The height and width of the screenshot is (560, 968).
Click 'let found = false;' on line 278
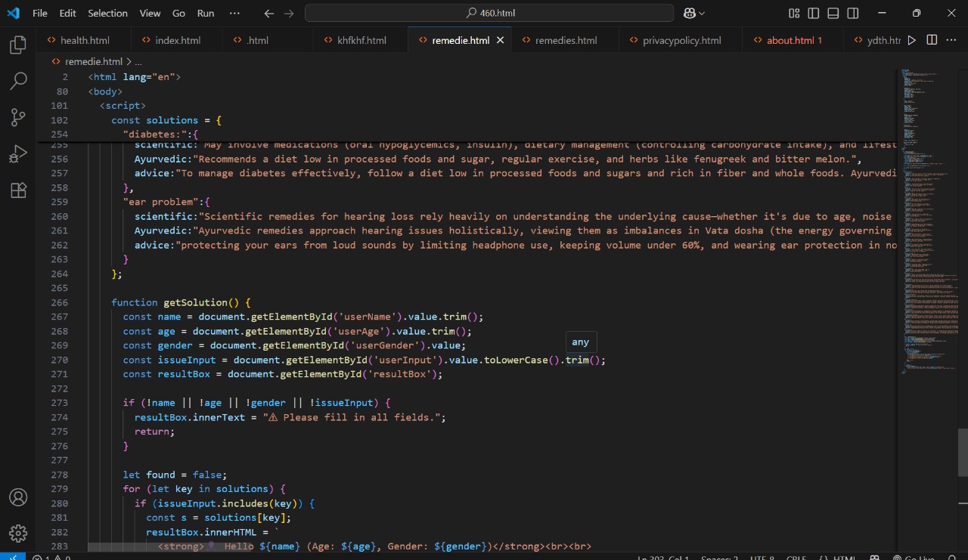pyautogui.click(x=175, y=475)
